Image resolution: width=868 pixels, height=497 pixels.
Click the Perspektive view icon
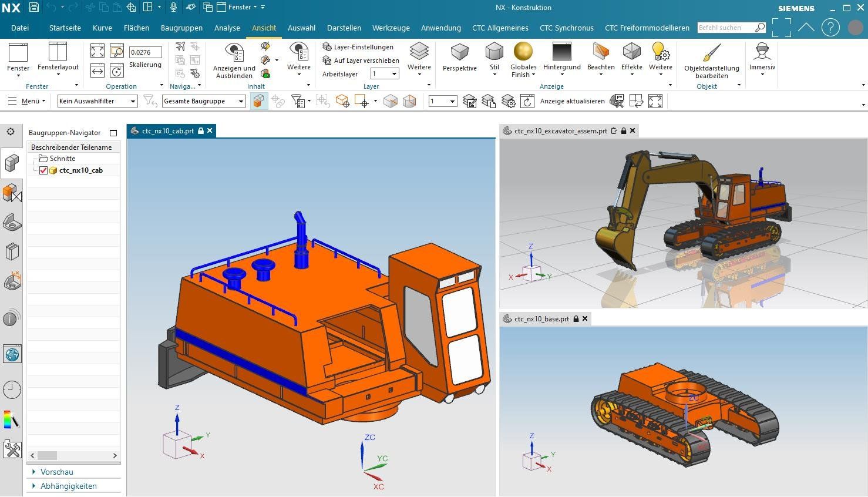(x=459, y=53)
